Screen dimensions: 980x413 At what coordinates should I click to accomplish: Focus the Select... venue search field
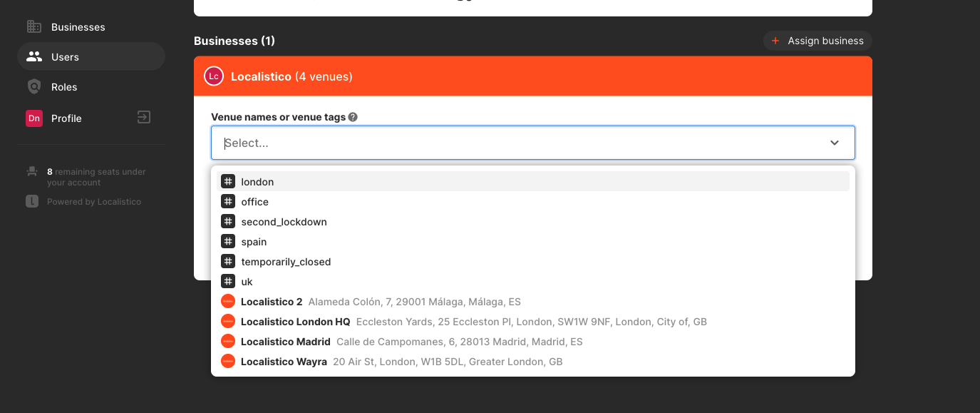(x=533, y=143)
